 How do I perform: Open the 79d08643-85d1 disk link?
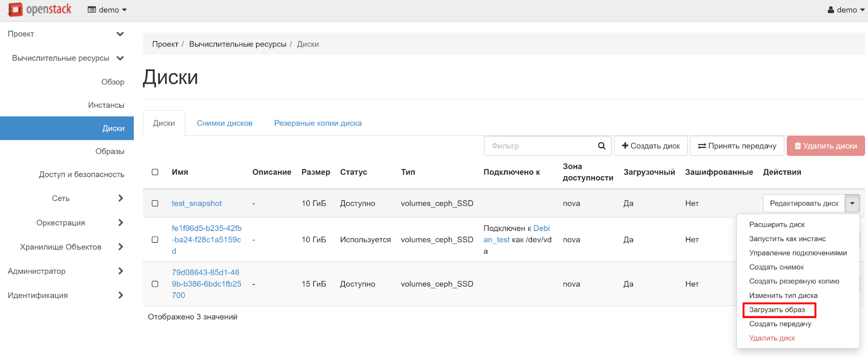point(207,284)
